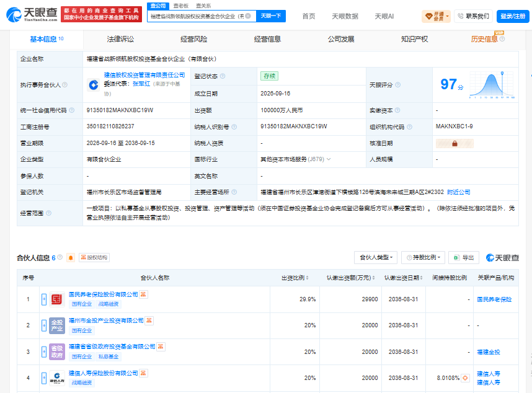Image resolution: width=532 pixels, height=393 pixels.
Task: Open the equity structure icon beside 建信人寿保险股份有限公司
Action: [x=143, y=373]
